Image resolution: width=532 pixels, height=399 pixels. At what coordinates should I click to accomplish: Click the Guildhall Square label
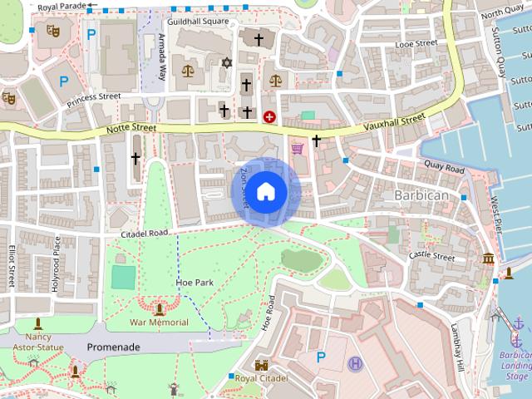point(199,22)
